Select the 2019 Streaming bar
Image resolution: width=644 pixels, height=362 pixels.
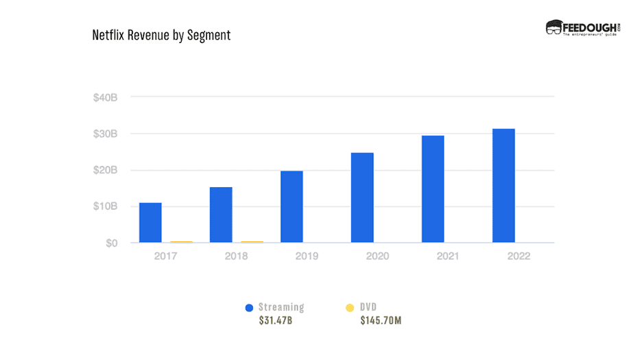[291, 207]
